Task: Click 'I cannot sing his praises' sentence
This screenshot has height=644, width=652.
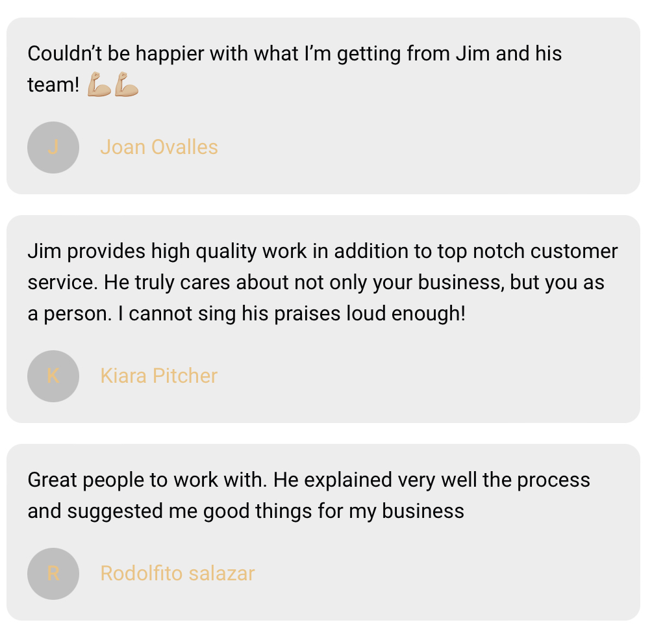Action: point(292,314)
